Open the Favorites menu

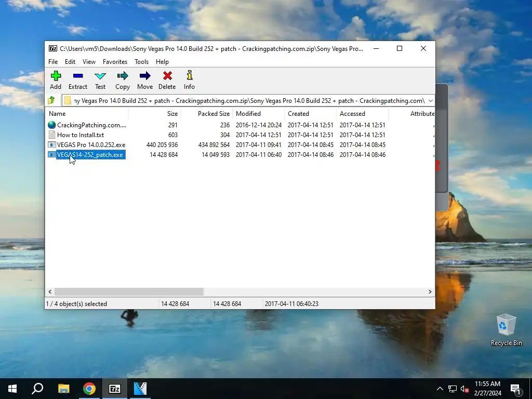pos(115,62)
